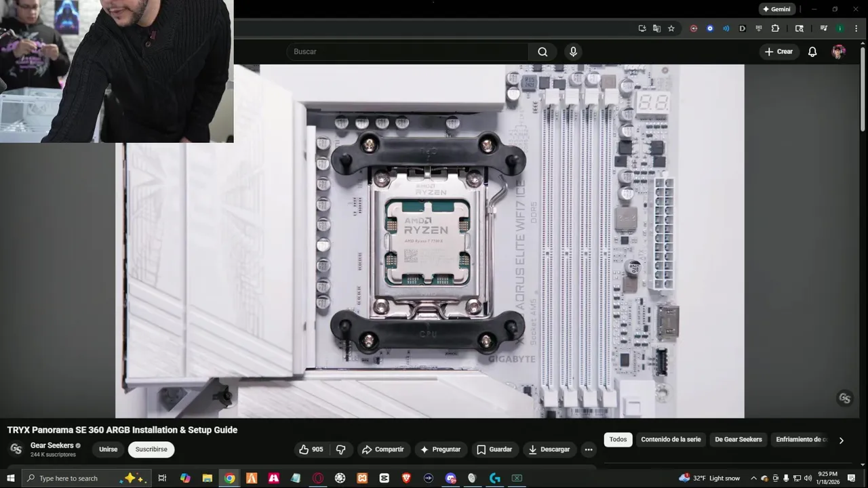Open the more actions three-dot menu

click(589, 449)
